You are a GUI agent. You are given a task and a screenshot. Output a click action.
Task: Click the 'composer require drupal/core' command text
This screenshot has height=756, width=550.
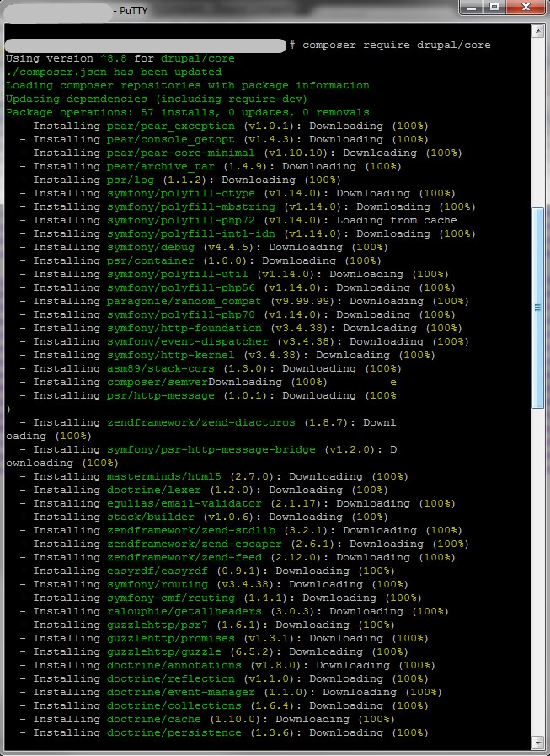[396, 45]
